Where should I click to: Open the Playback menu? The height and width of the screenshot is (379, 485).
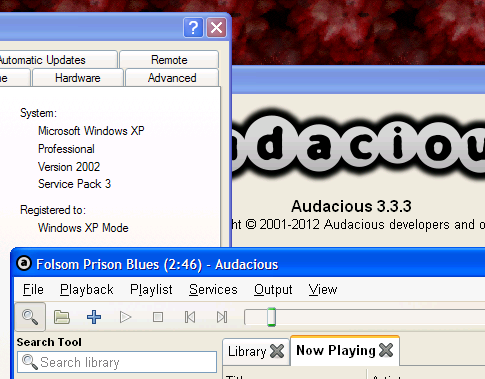pyautogui.click(x=87, y=289)
